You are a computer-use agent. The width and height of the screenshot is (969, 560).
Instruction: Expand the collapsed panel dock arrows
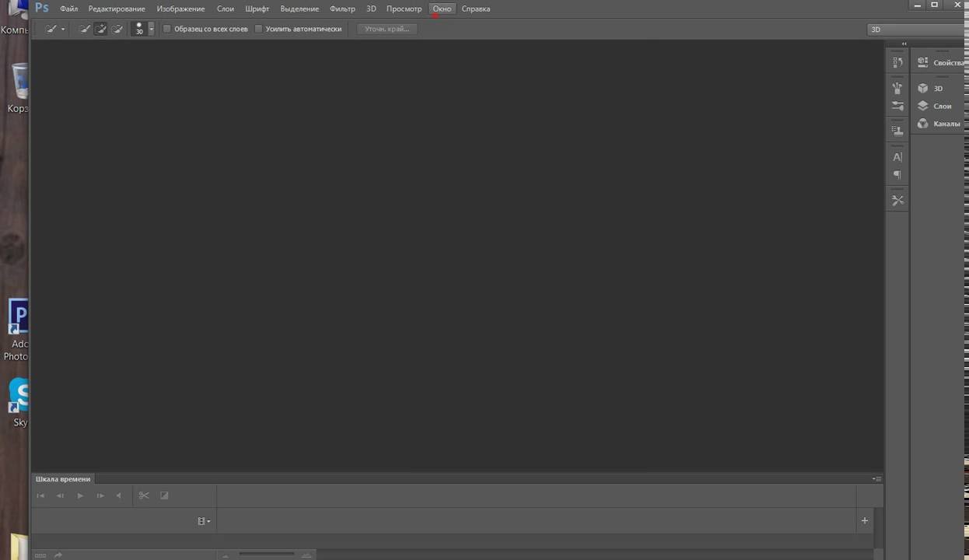point(904,44)
